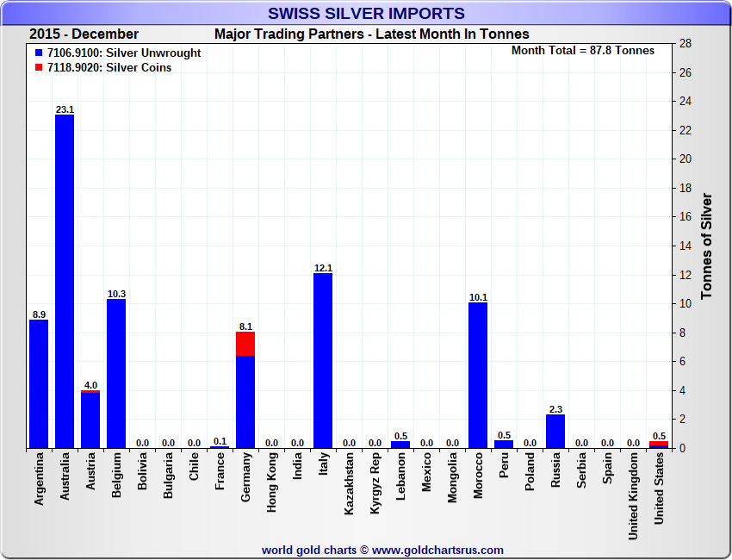Click the blue Silver Unwrought legend swatch

click(39, 53)
